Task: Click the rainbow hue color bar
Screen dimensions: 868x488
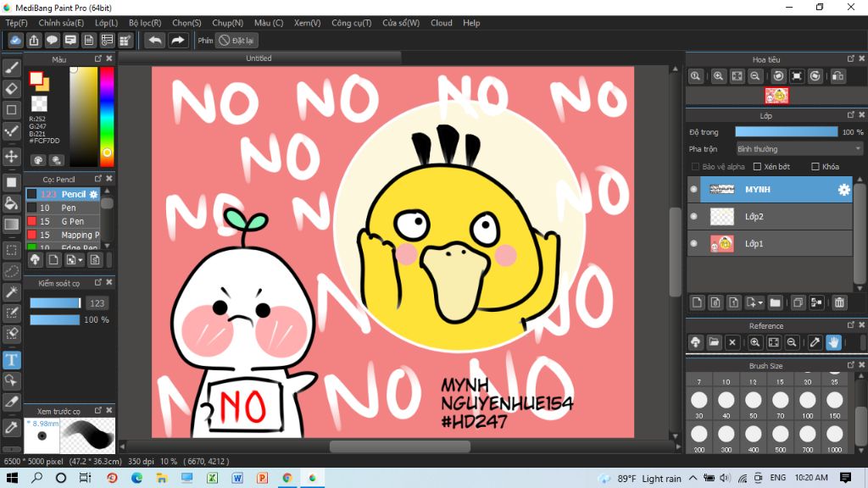Action: click(x=107, y=117)
